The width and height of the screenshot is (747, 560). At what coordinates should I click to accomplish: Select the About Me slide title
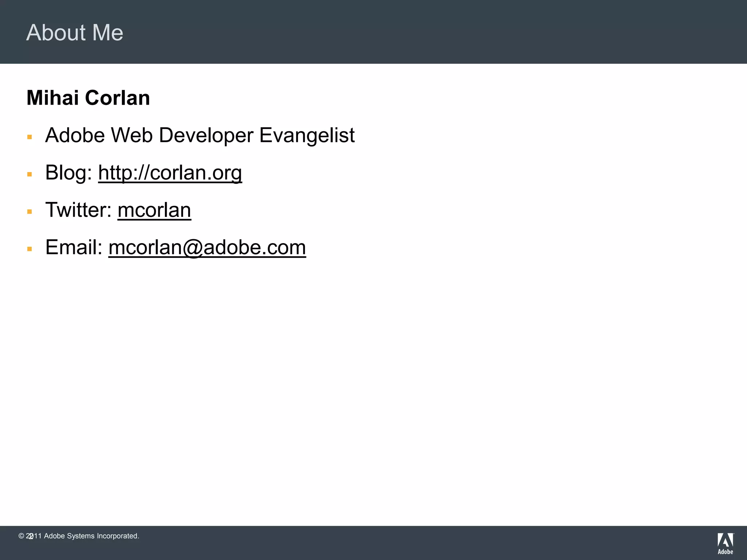pyautogui.click(x=75, y=32)
